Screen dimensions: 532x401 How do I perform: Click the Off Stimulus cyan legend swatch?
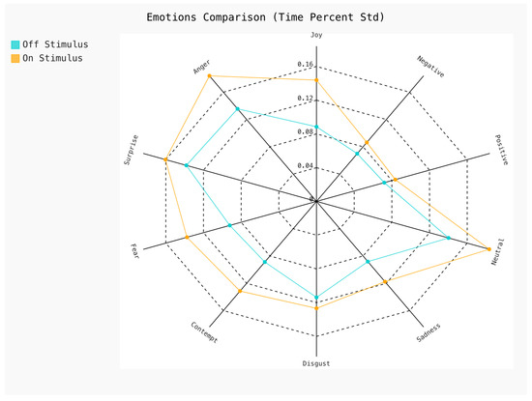pos(15,44)
